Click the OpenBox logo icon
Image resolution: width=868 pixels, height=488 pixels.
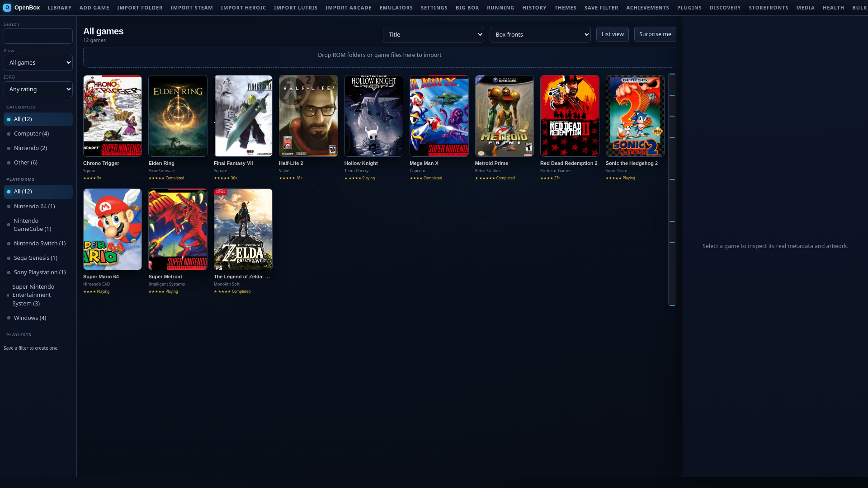7,8
